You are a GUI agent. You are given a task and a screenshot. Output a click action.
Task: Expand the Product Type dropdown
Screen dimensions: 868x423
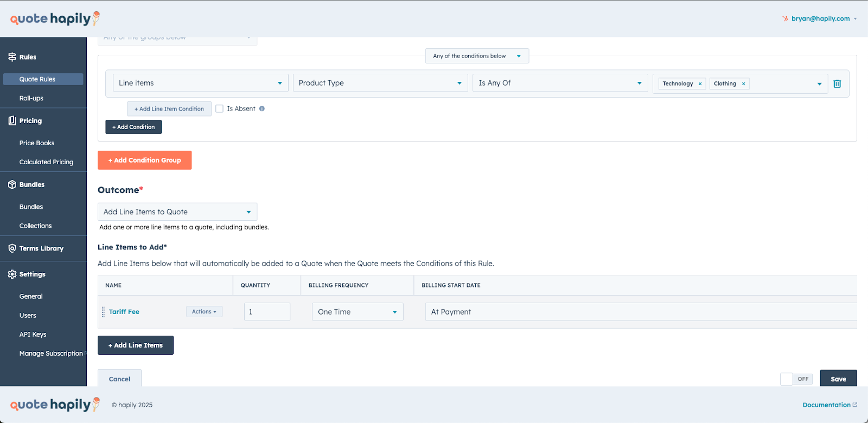tap(380, 83)
